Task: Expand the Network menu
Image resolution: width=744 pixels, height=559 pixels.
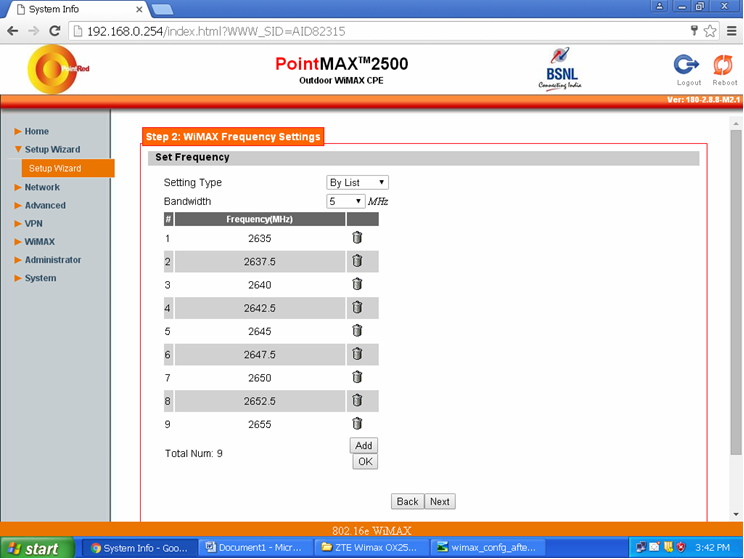Action: click(42, 187)
